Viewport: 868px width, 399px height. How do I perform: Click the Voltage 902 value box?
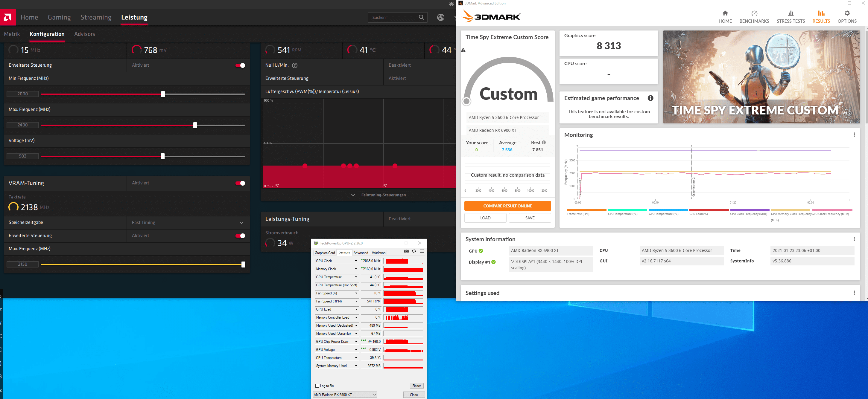(x=22, y=156)
